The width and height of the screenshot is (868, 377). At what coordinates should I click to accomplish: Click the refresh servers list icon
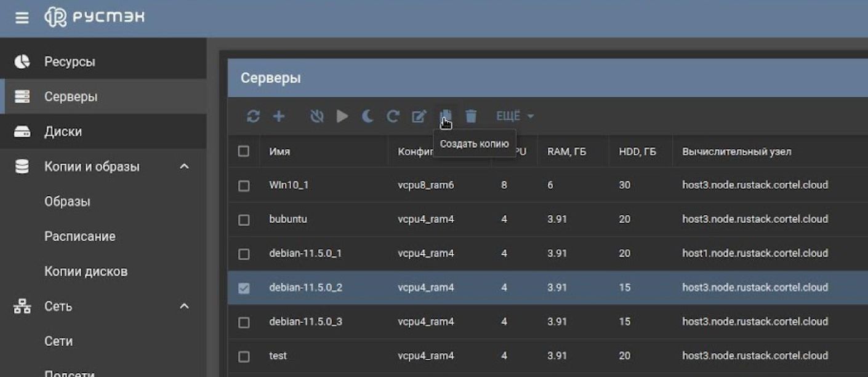click(x=253, y=116)
